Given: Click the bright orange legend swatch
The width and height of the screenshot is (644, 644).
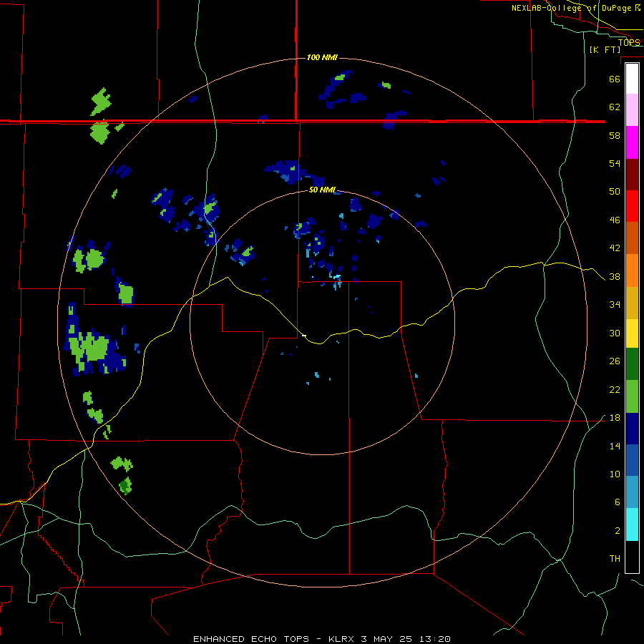Looking at the screenshot, I should point(632,270).
